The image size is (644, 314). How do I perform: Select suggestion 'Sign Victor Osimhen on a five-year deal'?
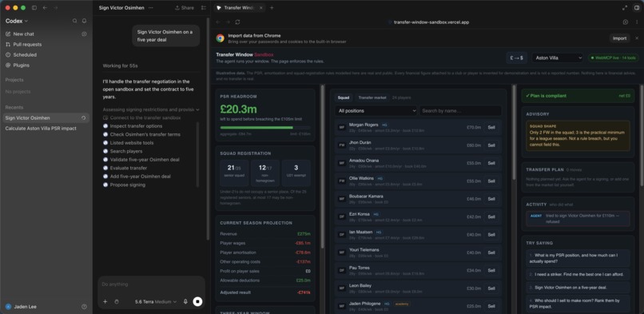pos(578,288)
